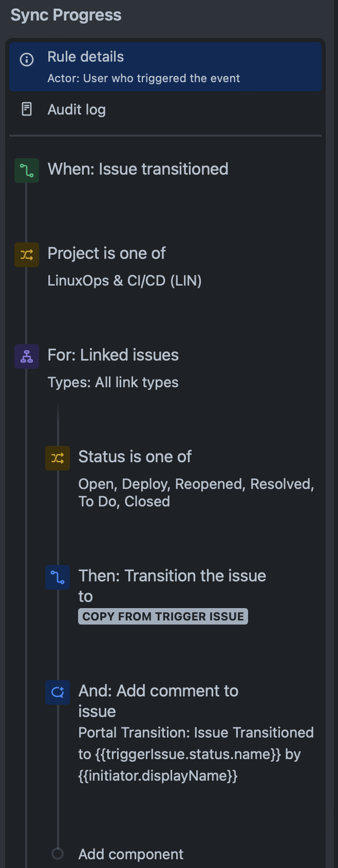The image size is (338, 868).
Task: Toggle the Closed status in condition
Action: 147,501
